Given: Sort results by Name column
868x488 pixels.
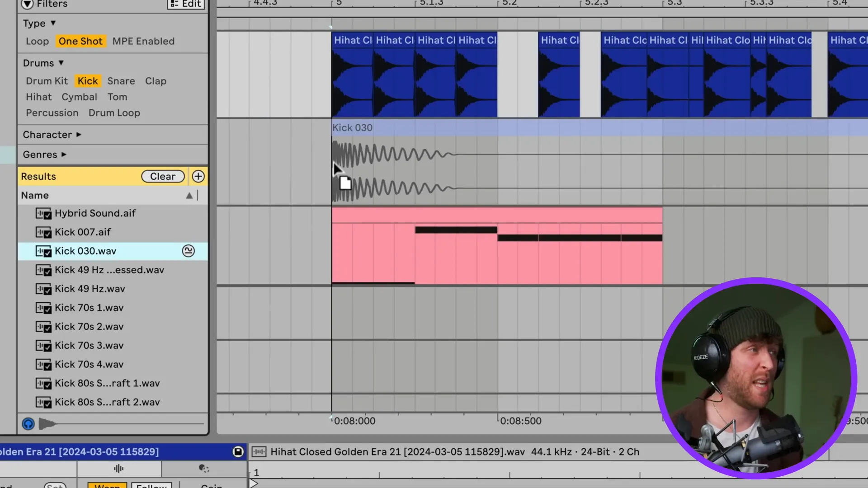Looking at the screenshot, I should pos(34,194).
